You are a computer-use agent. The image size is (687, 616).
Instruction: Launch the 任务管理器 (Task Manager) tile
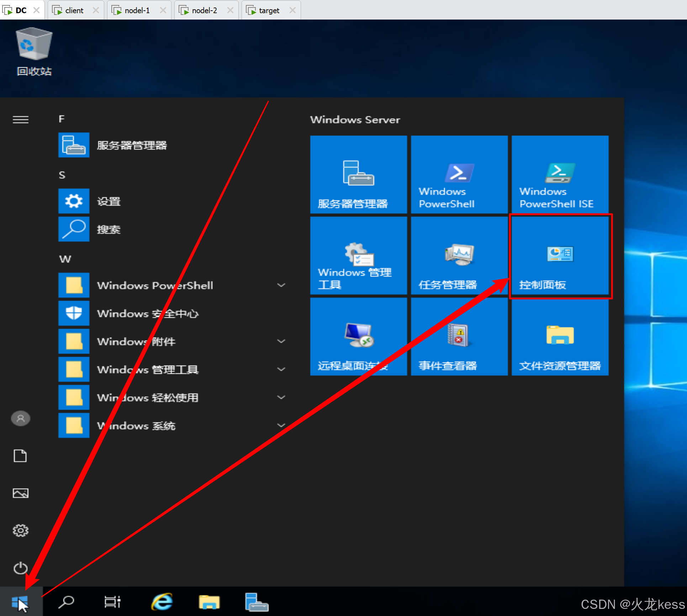tap(459, 256)
